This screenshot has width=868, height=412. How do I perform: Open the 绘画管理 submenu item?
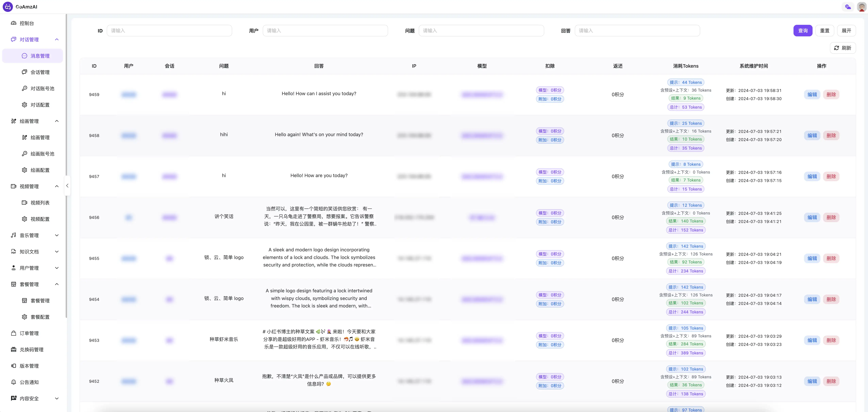(33, 138)
